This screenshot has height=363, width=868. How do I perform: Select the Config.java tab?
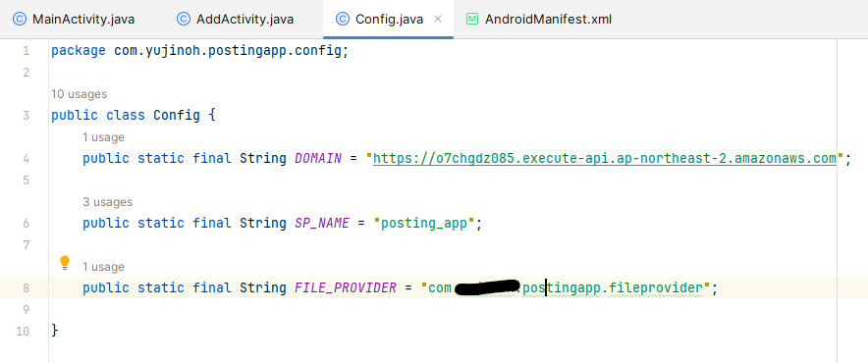click(x=389, y=20)
